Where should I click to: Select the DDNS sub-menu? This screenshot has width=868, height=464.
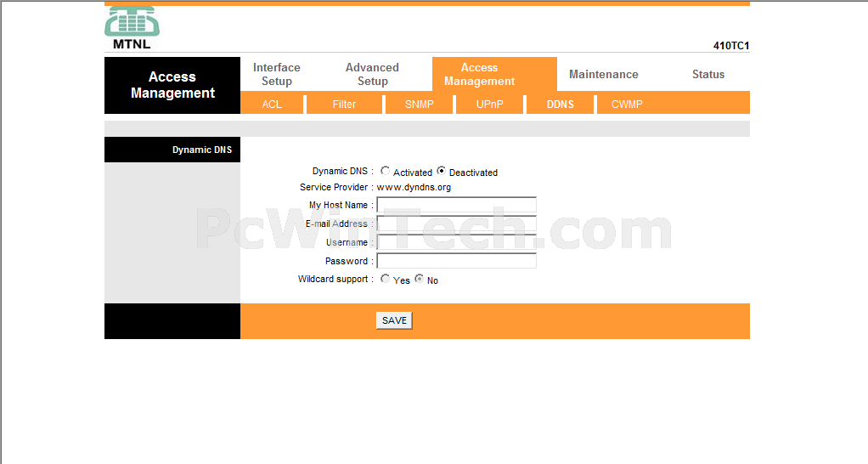coord(561,104)
